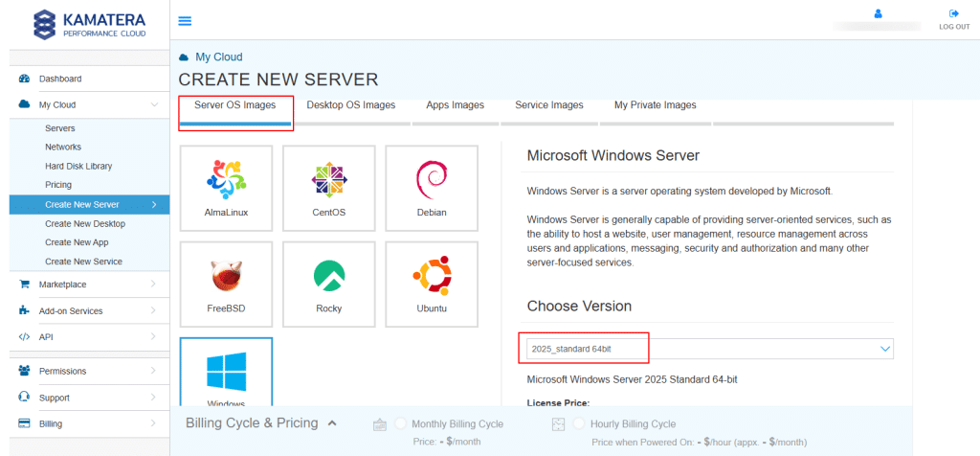Open Create New Desktop
Image resolution: width=980 pixels, height=456 pixels.
coord(85,223)
